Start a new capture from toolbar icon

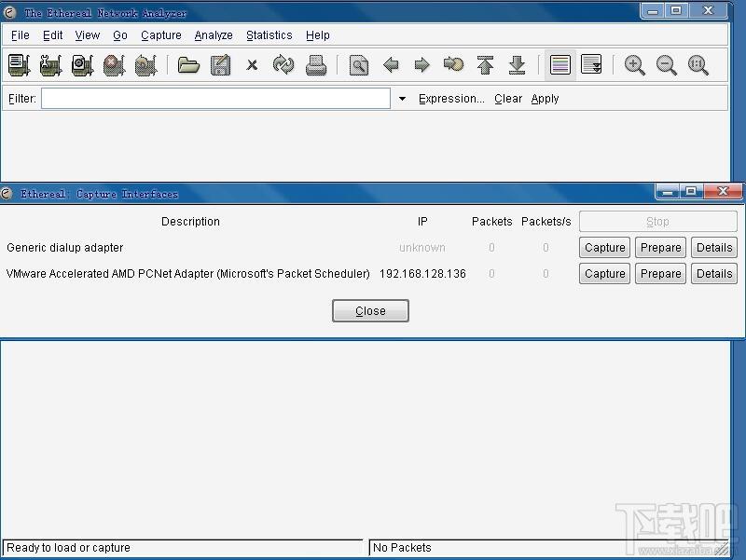click(x=83, y=64)
